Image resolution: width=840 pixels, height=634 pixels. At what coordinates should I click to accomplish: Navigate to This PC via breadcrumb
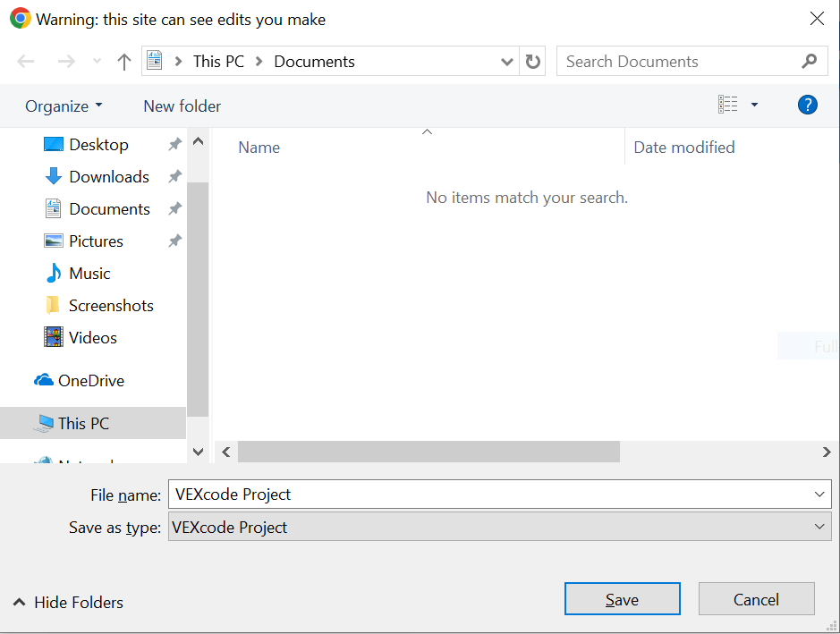pyautogui.click(x=218, y=61)
